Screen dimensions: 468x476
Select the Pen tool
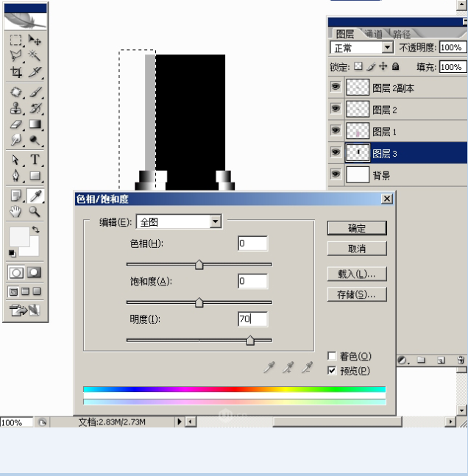click(15, 176)
